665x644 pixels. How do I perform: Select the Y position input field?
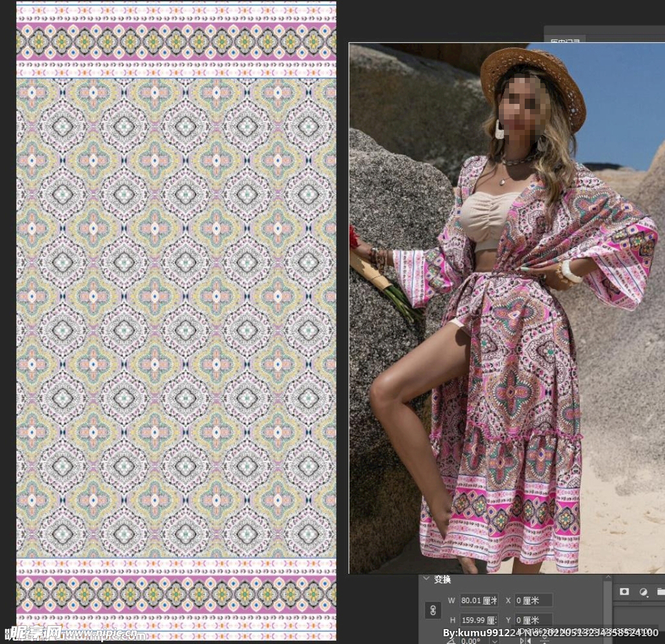(x=533, y=620)
